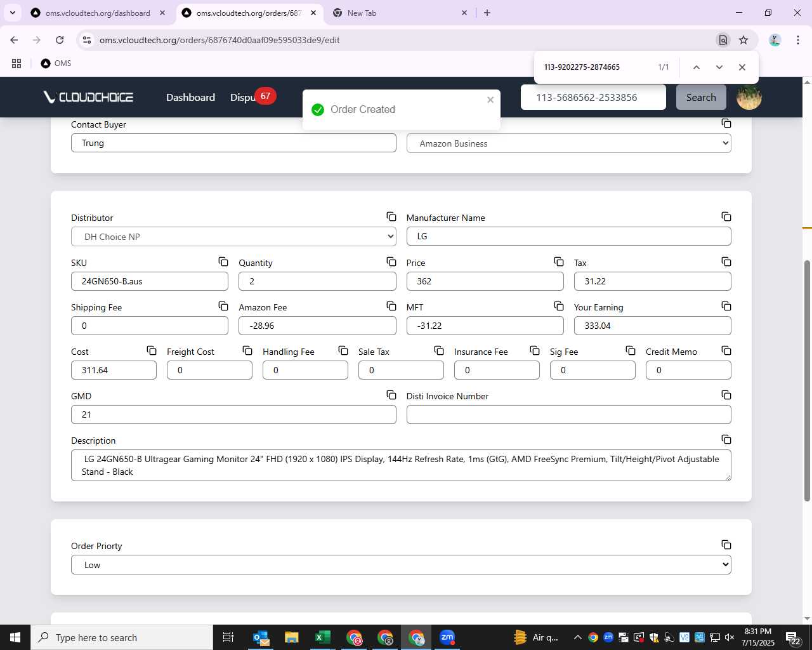Copy the MFT field value
The width and height of the screenshot is (812, 650).
pos(559,306)
